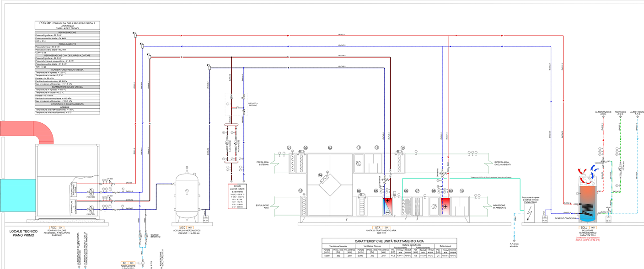
Task: Click the humidifier pack in section 06
Action: (406, 207)
